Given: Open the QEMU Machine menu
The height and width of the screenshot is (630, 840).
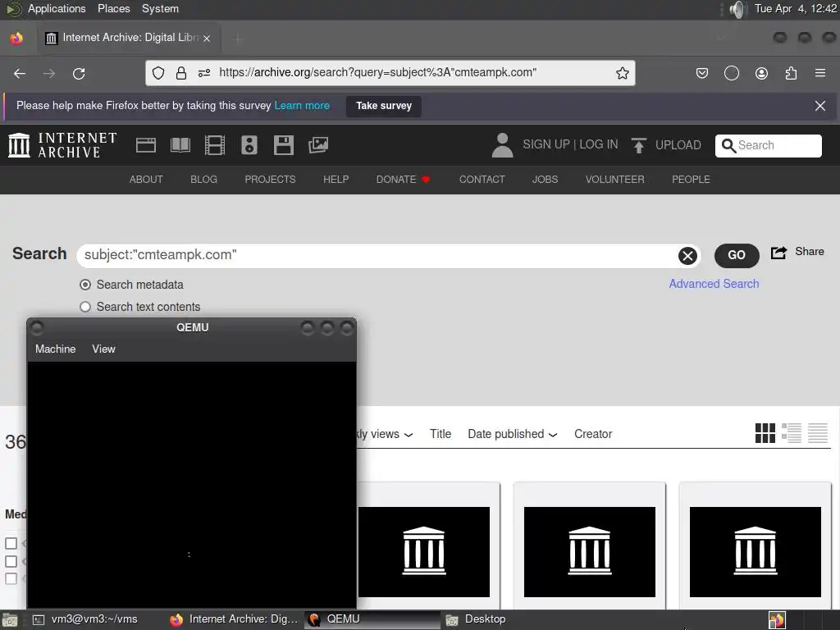Looking at the screenshot, I should coord(55,349).
